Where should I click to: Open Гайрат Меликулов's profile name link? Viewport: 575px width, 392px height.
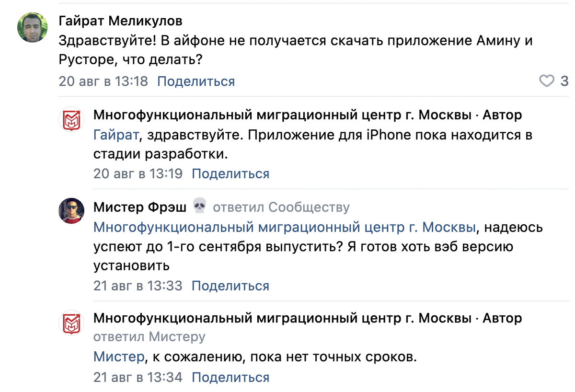120,22
